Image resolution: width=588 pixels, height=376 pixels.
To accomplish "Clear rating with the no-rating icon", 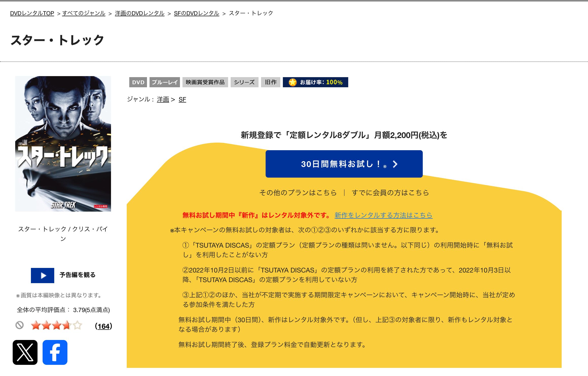I will click(x=20, y=325).
